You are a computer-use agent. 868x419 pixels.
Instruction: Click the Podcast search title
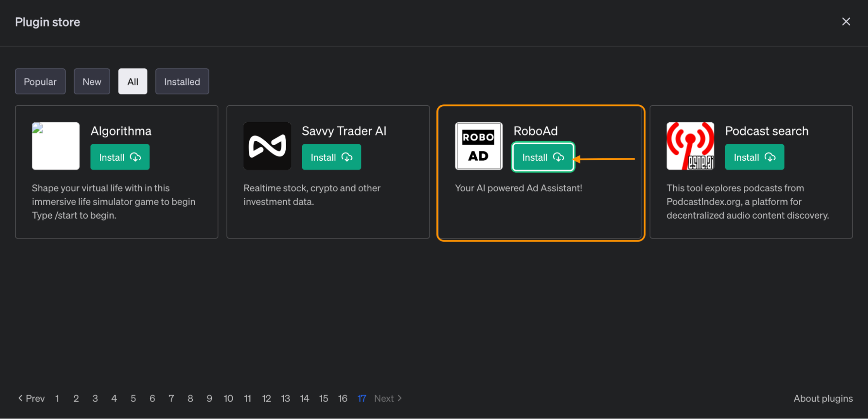(767, 131)
